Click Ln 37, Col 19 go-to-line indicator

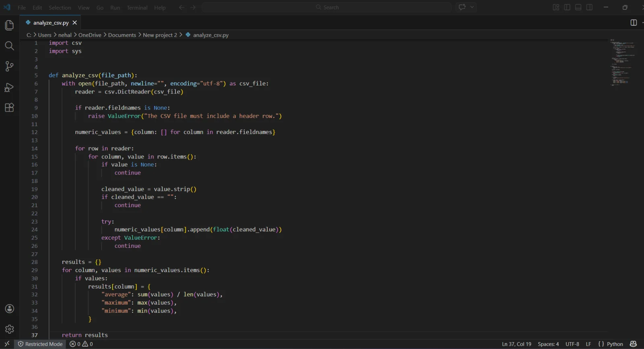[516, 344]
